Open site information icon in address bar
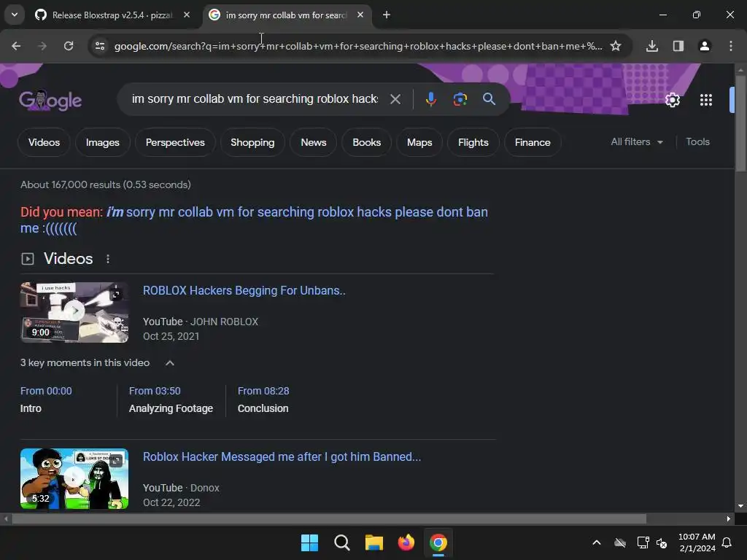This screenshot has width=747, height=560. pos(100,46)
